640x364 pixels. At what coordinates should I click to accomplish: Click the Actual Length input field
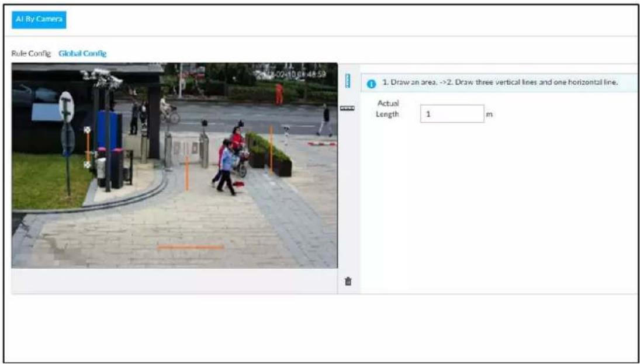[x=452, y=114]
